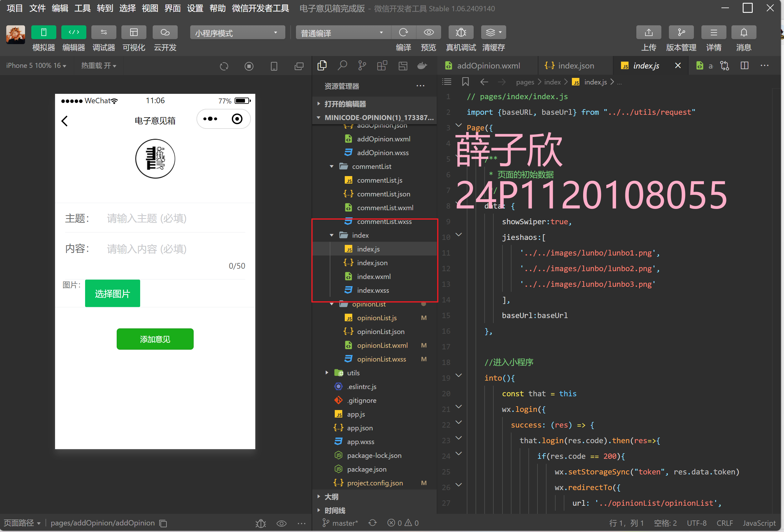Go back in the simulator page
This screenshot has height=532, width=784.
[64, 121]
